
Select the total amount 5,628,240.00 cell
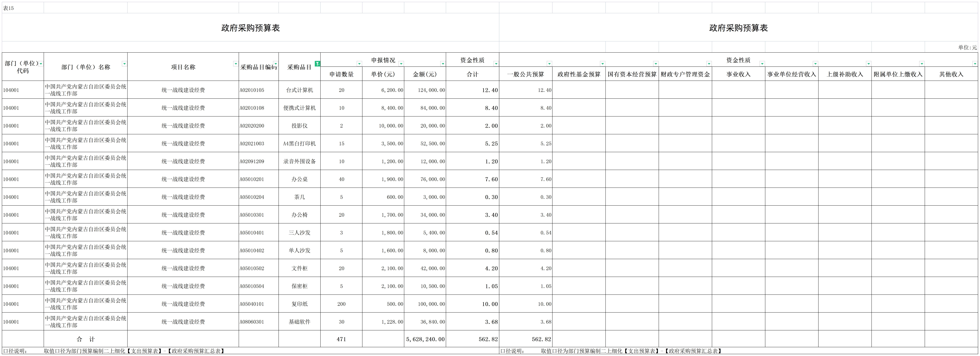tap(425, 339)
